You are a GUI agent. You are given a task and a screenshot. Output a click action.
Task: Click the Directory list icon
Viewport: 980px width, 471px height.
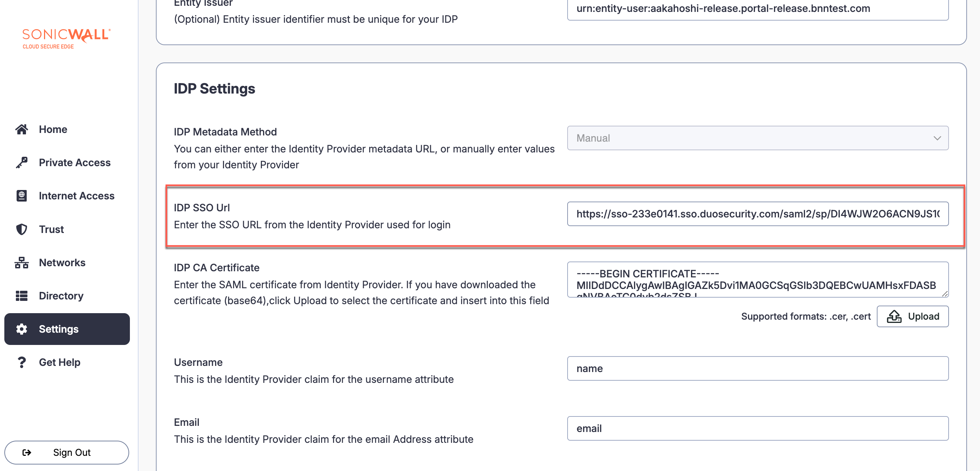point(22,296)
